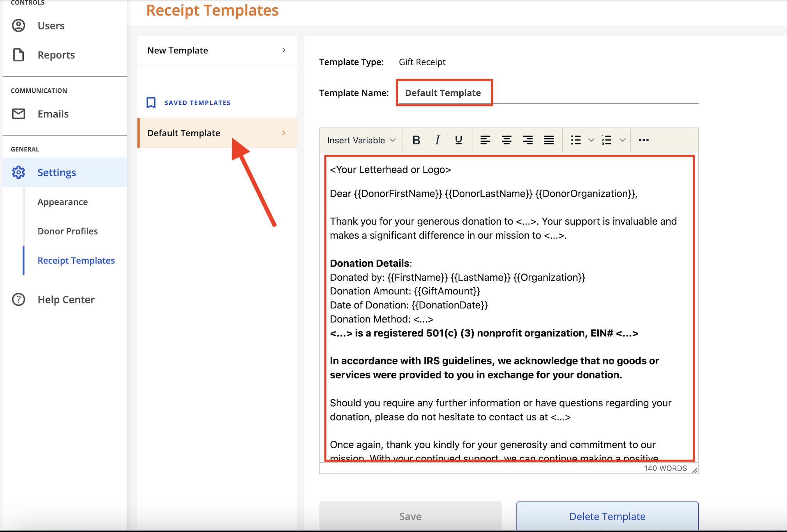Go to Donor Profiles settings
The height and width of the screenshot is (532, 787).
click(68, 231)
